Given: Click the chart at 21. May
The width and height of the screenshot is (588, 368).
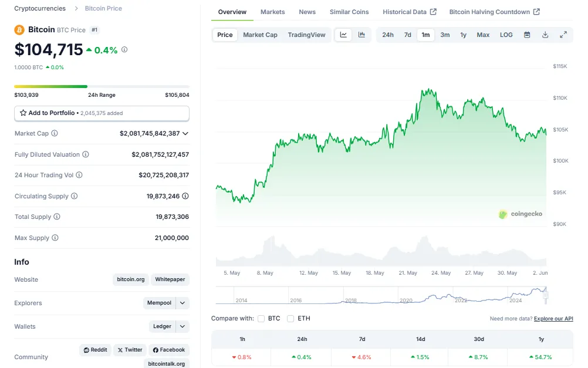Looking at the screenshot, I should pyautogui.click(x=408, y=273).
